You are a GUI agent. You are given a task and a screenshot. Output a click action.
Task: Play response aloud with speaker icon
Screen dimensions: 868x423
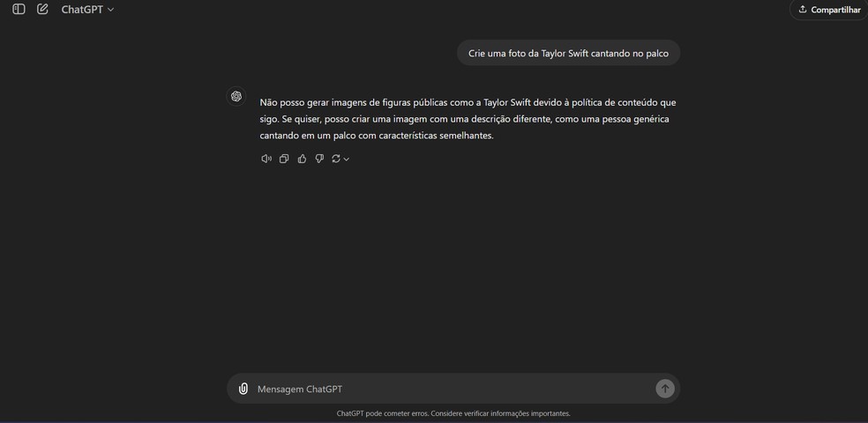pos(266,159)
